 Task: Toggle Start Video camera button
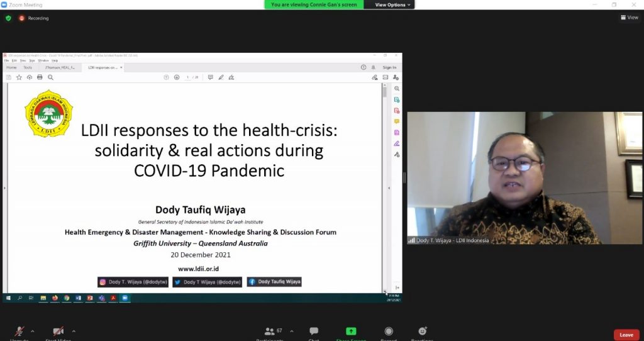point(58,331)
